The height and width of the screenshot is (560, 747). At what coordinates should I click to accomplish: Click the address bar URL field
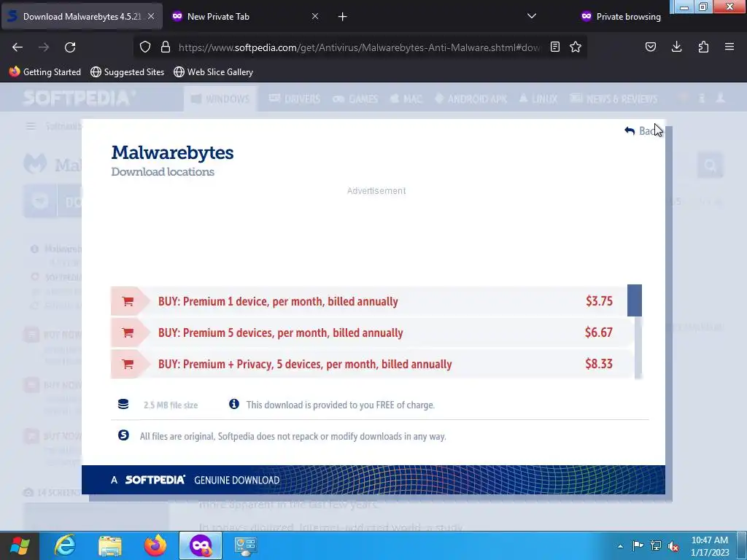[x=359, y=47]
